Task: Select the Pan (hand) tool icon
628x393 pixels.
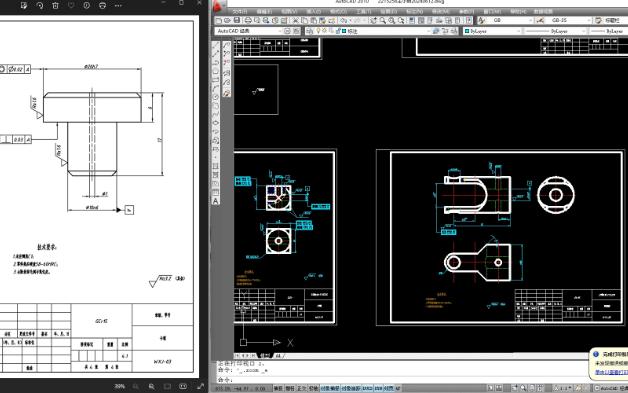Action: point(374,20)
